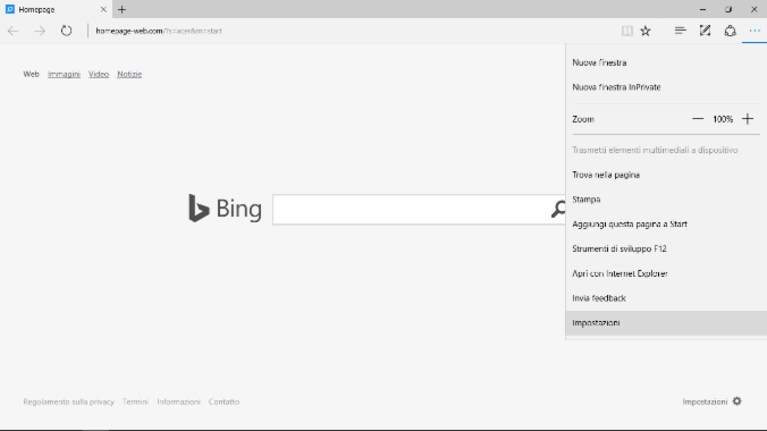767x431 pixels.
Task: Click the address bar URL
Action: [x=158, y=31]
